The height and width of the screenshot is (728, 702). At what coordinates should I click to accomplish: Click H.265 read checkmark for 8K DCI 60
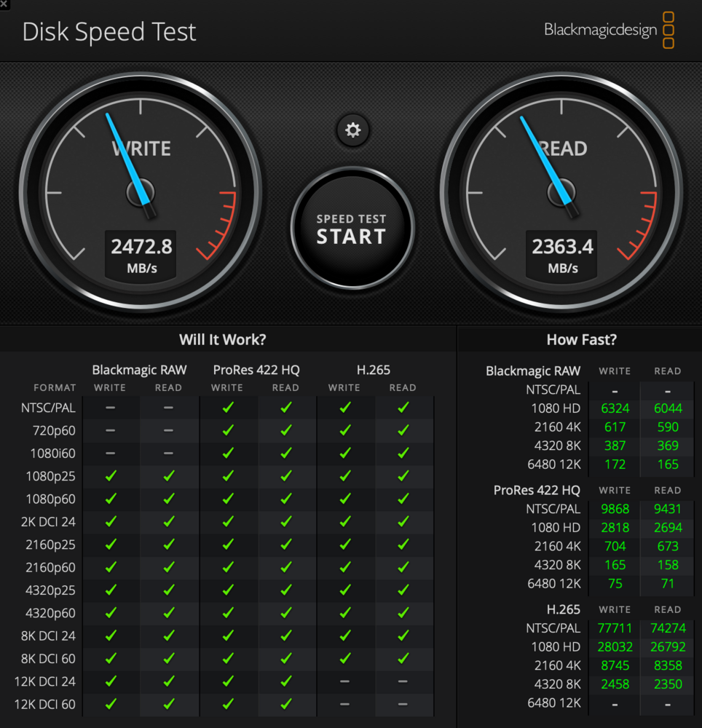coord(403,659)
